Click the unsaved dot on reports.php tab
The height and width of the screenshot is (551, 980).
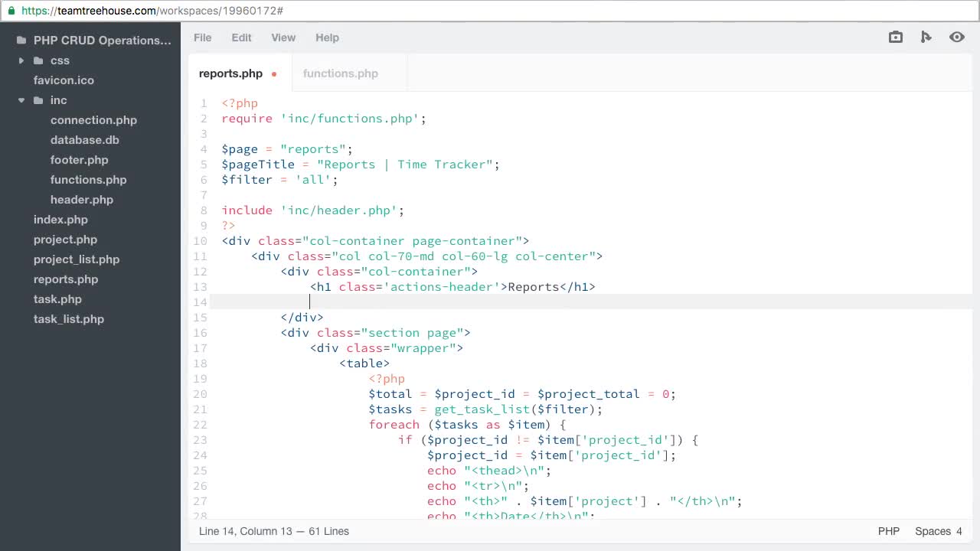coord(274,74)
